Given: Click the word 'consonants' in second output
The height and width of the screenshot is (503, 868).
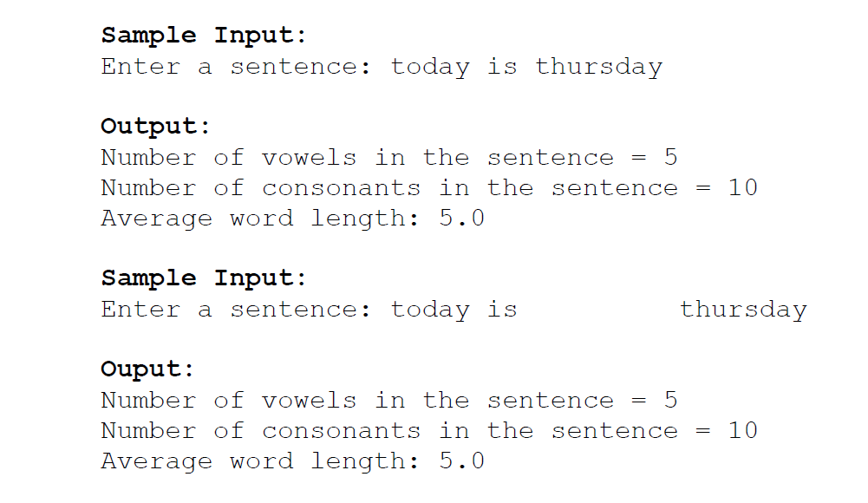Looking at the screenshot, I should [341, 432].
